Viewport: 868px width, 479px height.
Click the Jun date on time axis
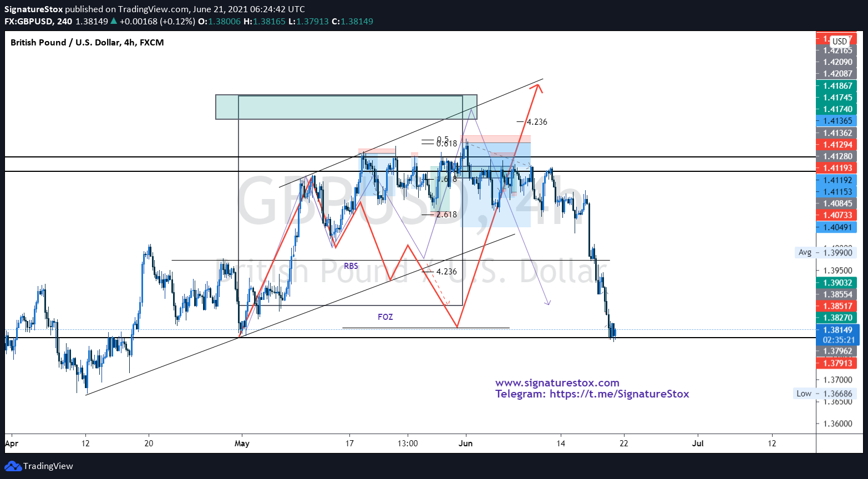click(x=466, y=444)
